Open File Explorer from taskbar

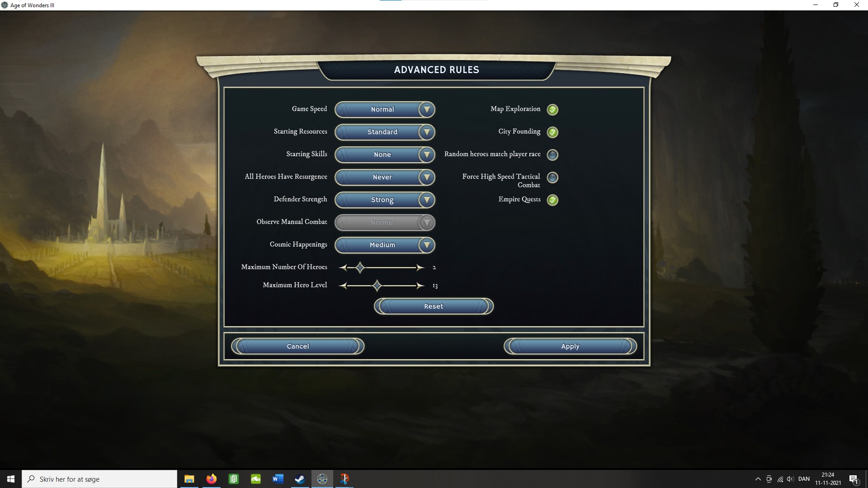(x=189, y=479)
